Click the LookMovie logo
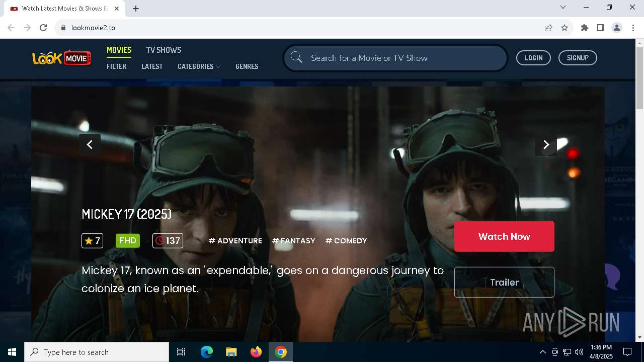644x362 pixels. (x=61, y=58)
